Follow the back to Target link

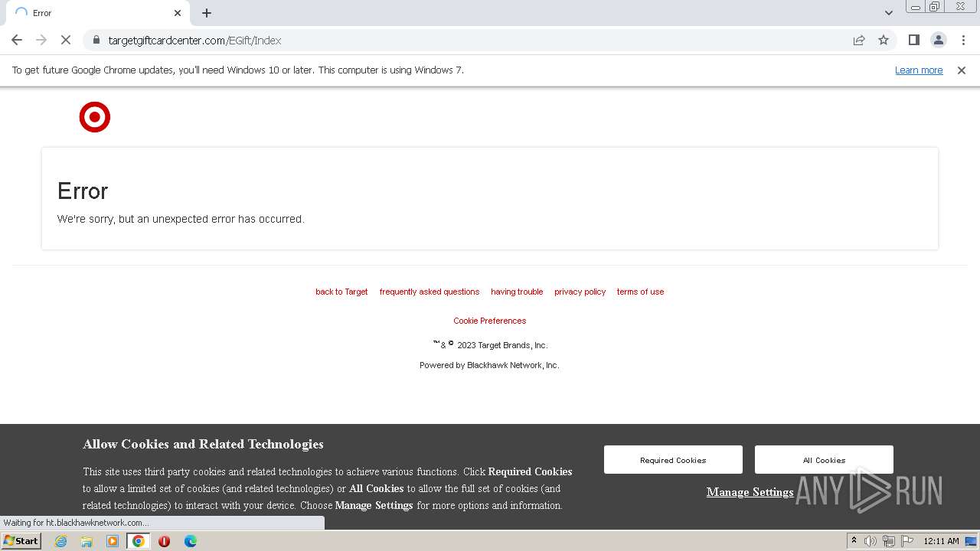point(341,292)
